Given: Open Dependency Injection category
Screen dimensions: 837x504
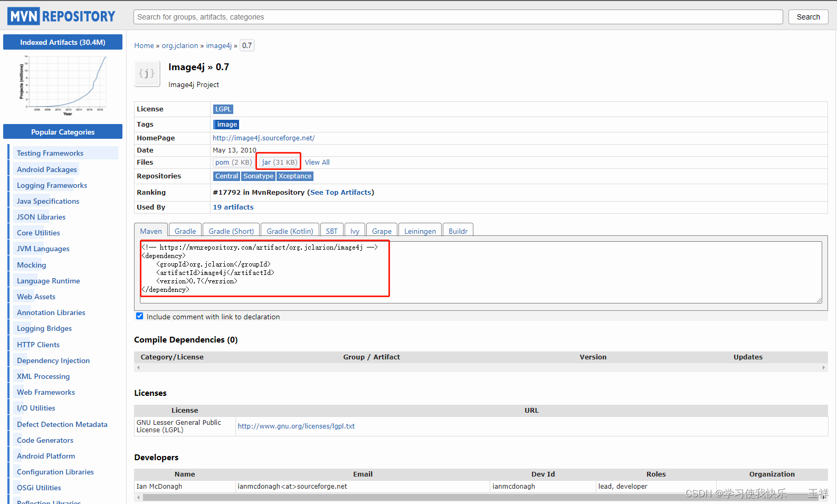Looking at the screenshot, I should [53, 360].
